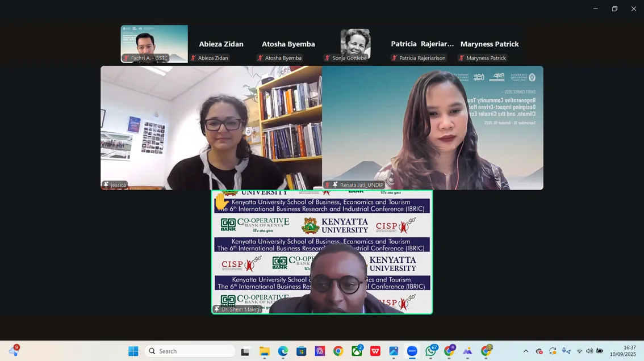644x361 pixels.
Task: Open the Wi-Fi network settings in system tray
Action: pyautogui.click(x=579, y=351)
